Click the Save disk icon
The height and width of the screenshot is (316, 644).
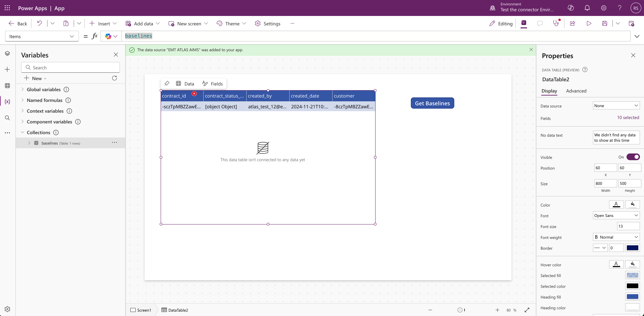click(x=605, y=24)
